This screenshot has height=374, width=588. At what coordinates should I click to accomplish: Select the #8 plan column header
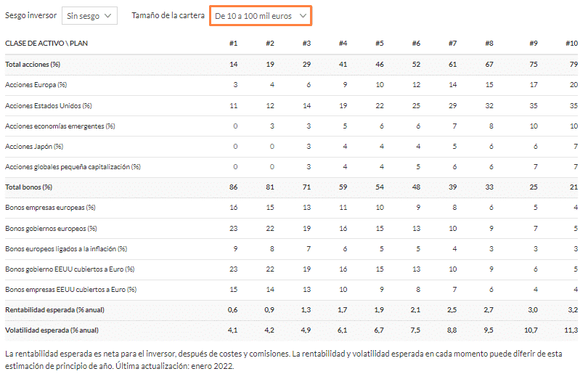tap(489, 43)
